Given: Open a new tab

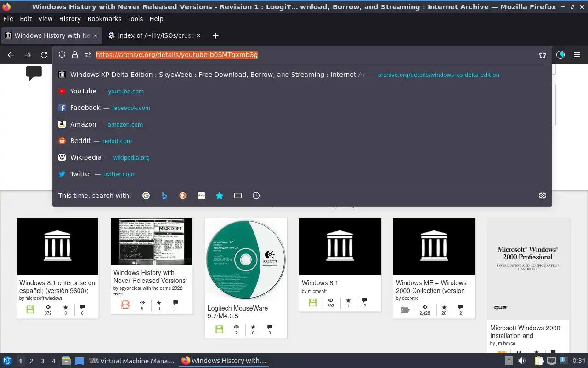Looking at the screenshot, I should [x=215, y=35].
